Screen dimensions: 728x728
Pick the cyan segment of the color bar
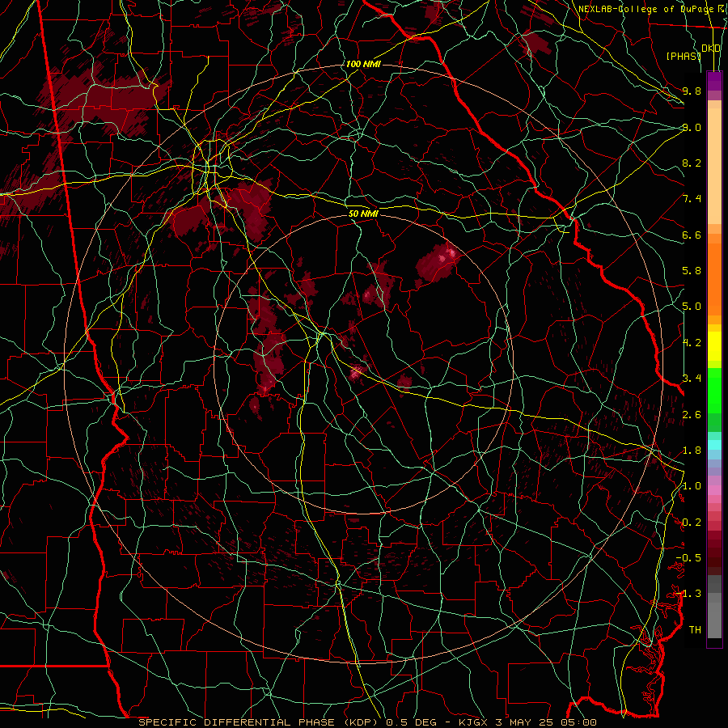pos(714,445)
